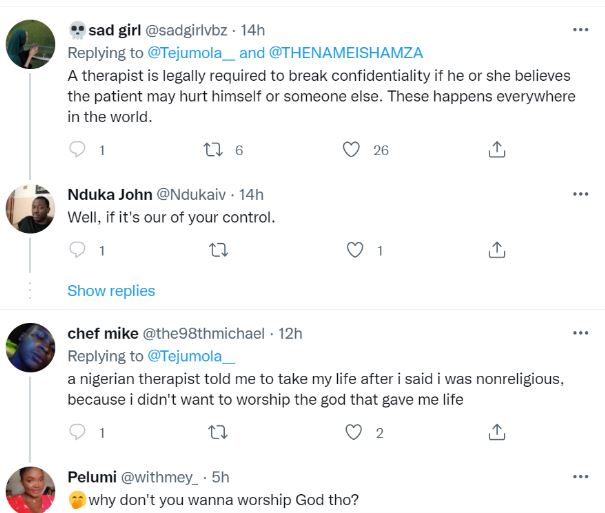Screen dimensions: 605x513
Task: Retweet chef mike's tweet
Action: click(x=213, y=433)
